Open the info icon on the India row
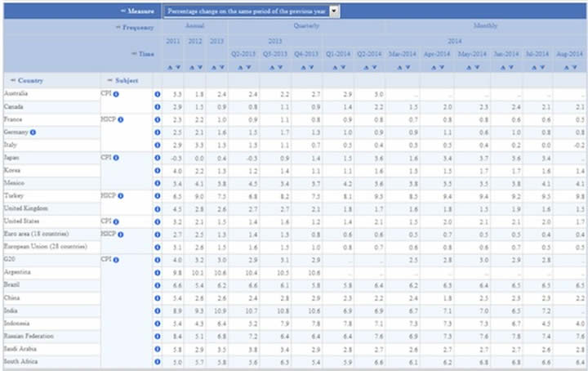The height and width of the screenshot is (371, 588). tap(158, 311)
